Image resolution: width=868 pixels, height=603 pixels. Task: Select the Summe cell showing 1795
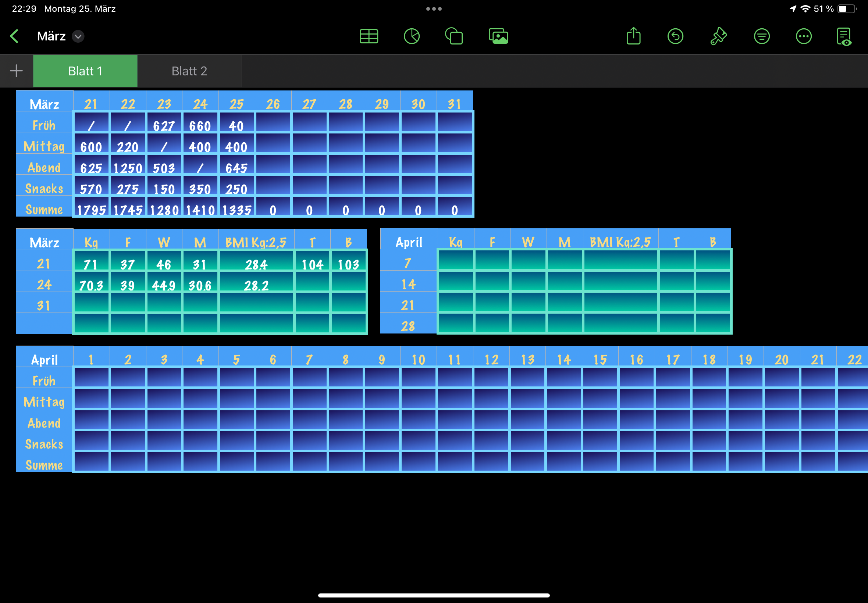pos(92,210)
